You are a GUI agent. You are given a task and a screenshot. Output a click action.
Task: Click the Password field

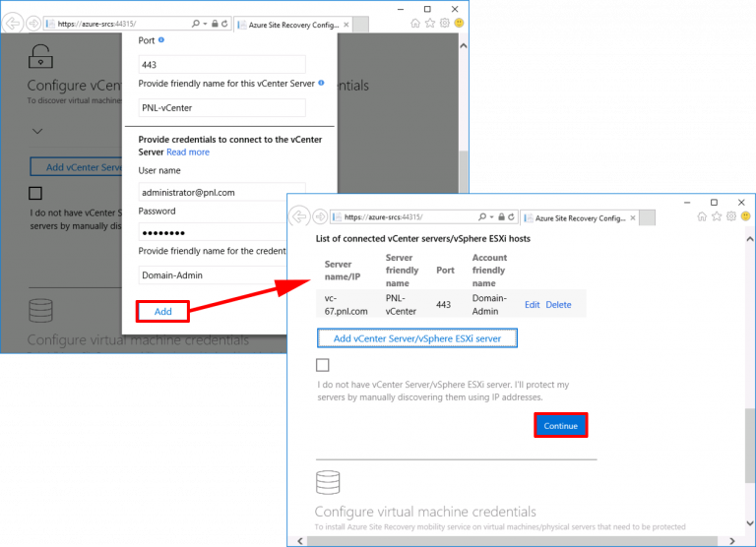[213, 232]
